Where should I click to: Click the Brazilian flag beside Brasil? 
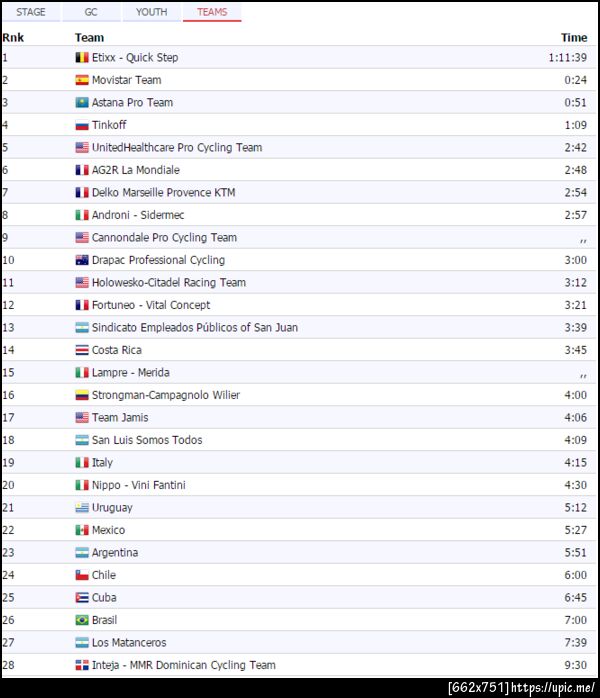[x=82, y=620]
